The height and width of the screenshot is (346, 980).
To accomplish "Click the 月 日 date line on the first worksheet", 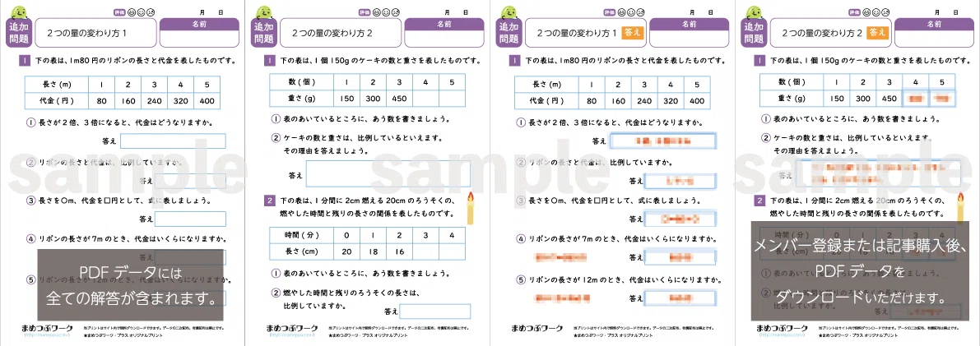I will pos(211,12).
